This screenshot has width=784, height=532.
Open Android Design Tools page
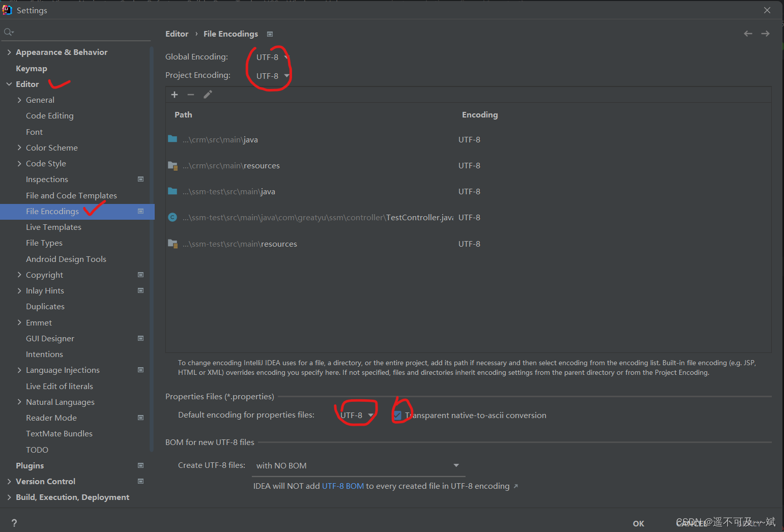tap(66, 259)
